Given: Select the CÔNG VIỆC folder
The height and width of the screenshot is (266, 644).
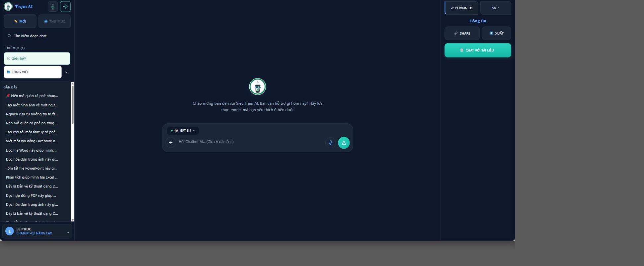Looking at the screenshot, I should [33, 72].
